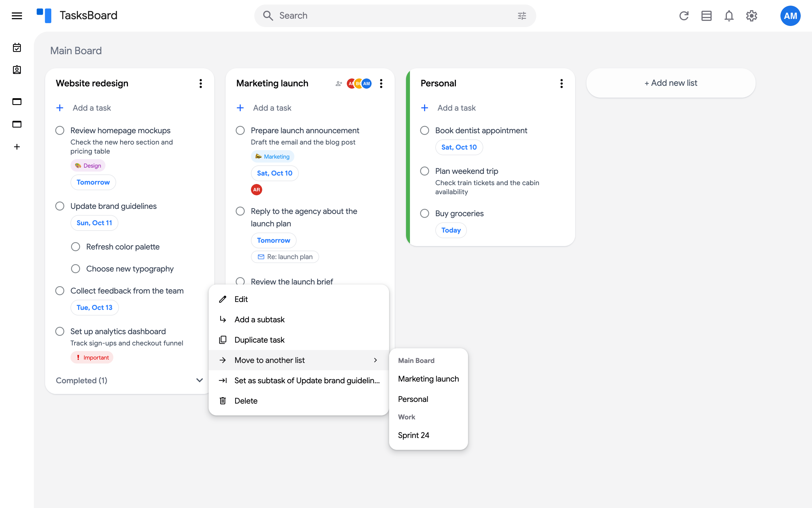Image resolution: width=812 pixels, height=508 pixels.
Task: Click the TasksBoard logo icon
Action: [x=44, y=16]
